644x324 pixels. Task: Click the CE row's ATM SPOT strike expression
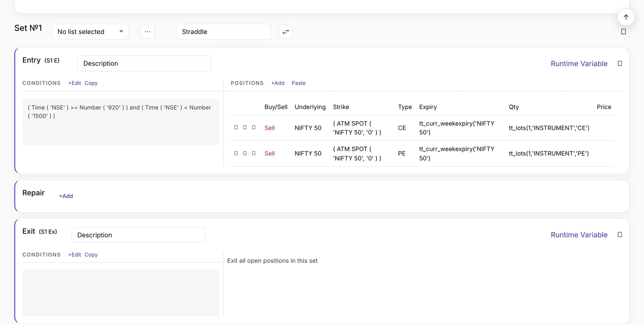click(x=357, y=128)
